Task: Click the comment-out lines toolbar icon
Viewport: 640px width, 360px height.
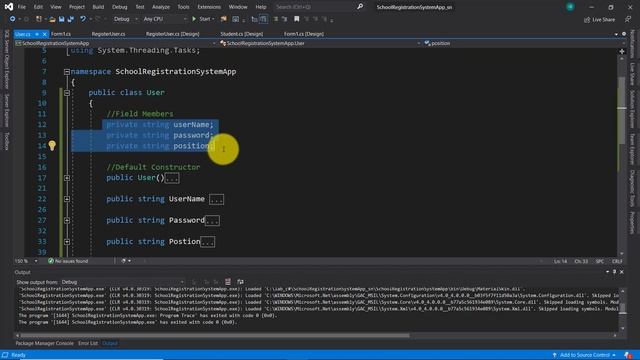Action: 276,19
